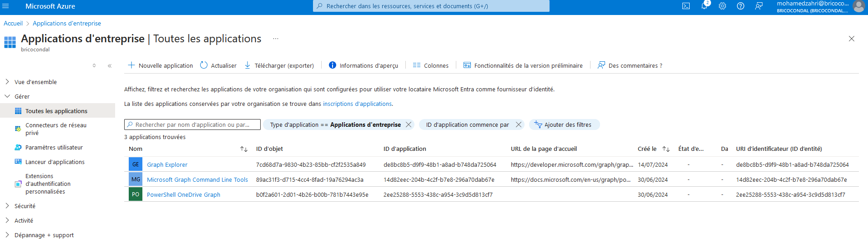The image size is (868, 239).
Task: Select Toutes les applications menu item
Action: tap(57, 111)
